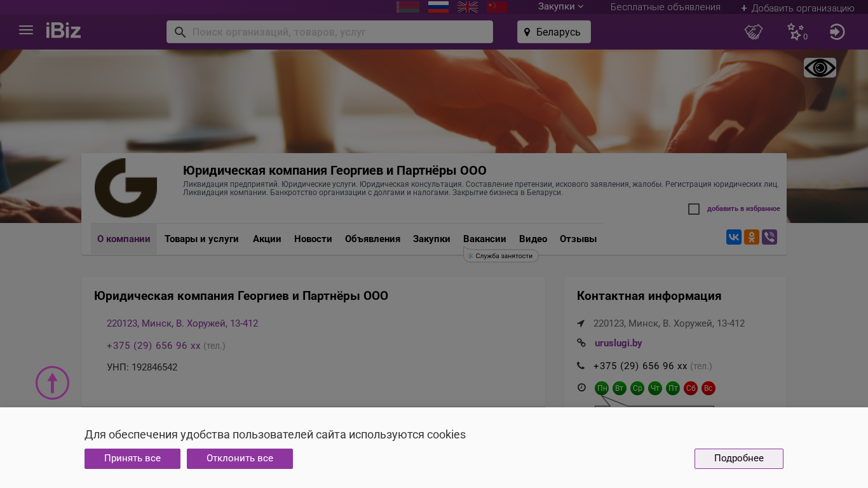
Task: Click the Сб weekday circle
Action: pos(691,388)
